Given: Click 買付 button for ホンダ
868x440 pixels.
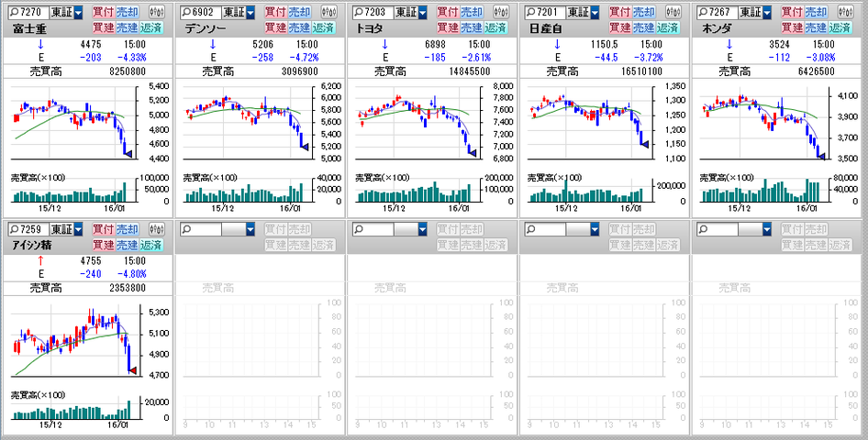Looking at the screenshot, I should [791, 12].
